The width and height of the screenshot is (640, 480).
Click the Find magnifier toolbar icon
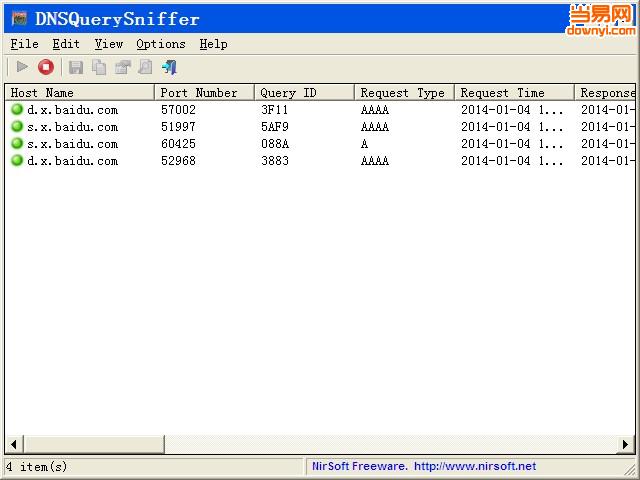(145, 67)
